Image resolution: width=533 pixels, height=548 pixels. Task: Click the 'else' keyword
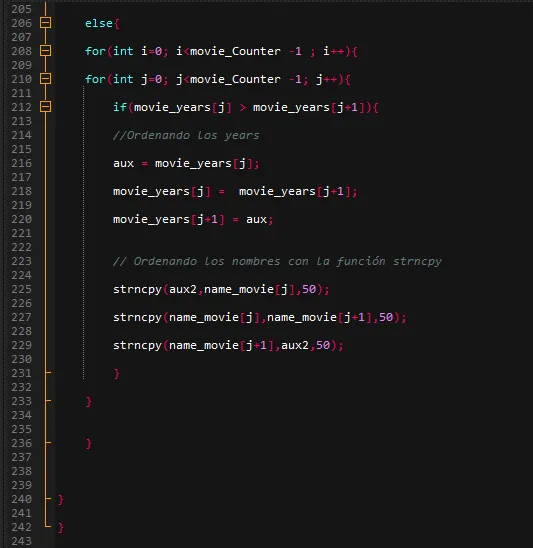[99, 23]
